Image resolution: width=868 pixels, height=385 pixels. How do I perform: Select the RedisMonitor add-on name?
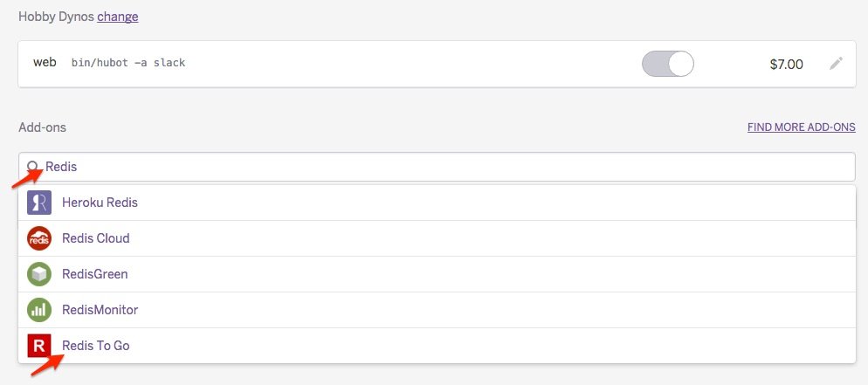[x=100, y=310]
